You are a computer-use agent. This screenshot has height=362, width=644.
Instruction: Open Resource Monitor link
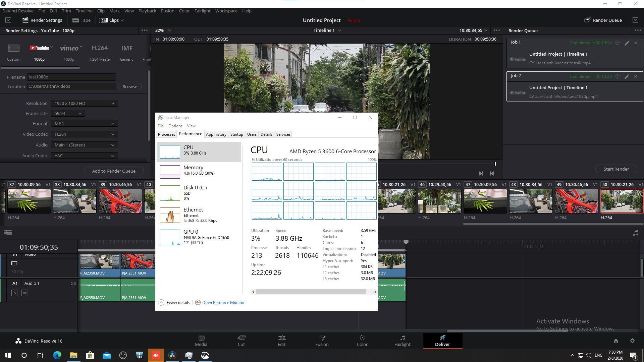click(223, 303)
